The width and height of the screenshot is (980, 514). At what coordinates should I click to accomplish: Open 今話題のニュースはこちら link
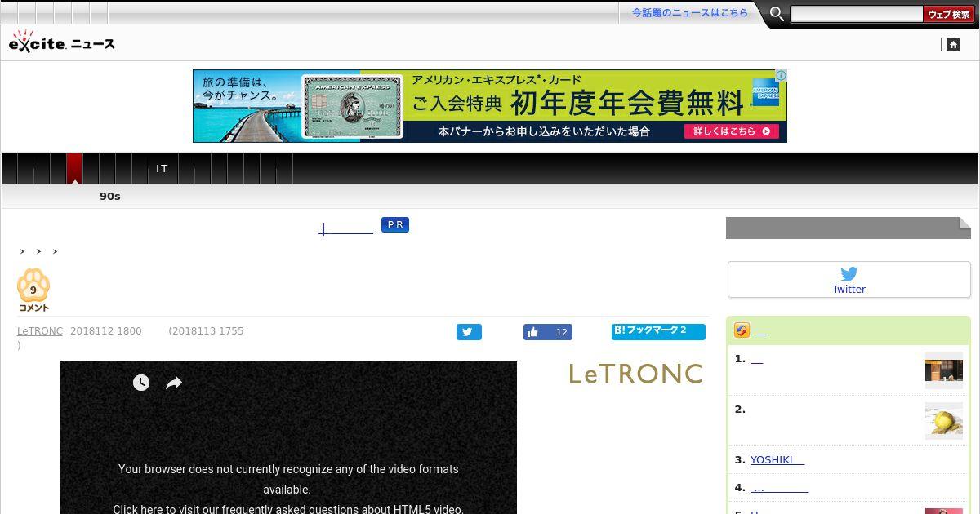(689, 13)
